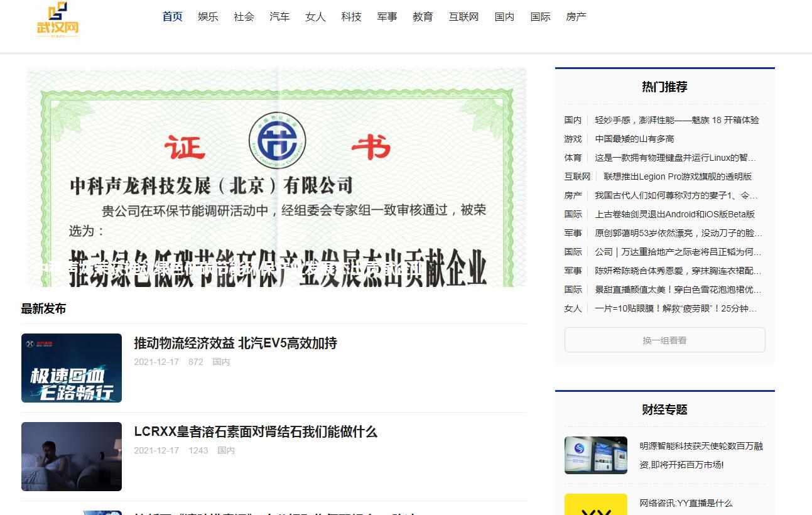
Task: Select the 女人 menu item
Action: (x=315, y=17)
